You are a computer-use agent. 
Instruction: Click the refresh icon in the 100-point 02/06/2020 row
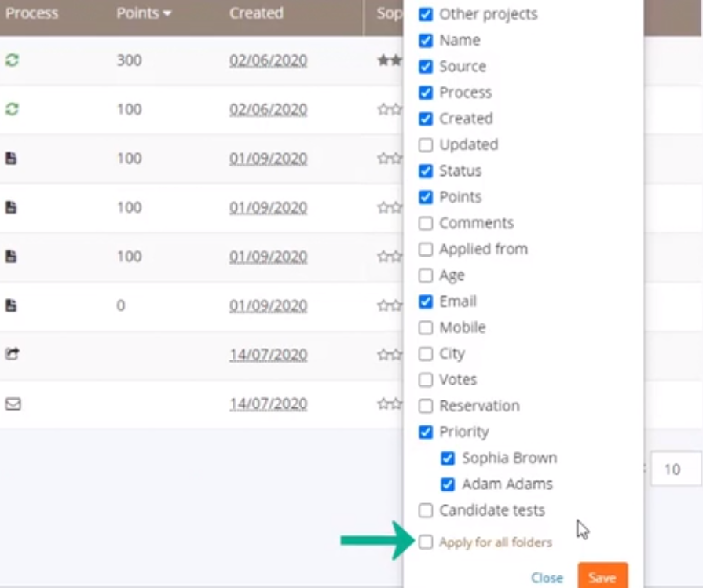12,109
